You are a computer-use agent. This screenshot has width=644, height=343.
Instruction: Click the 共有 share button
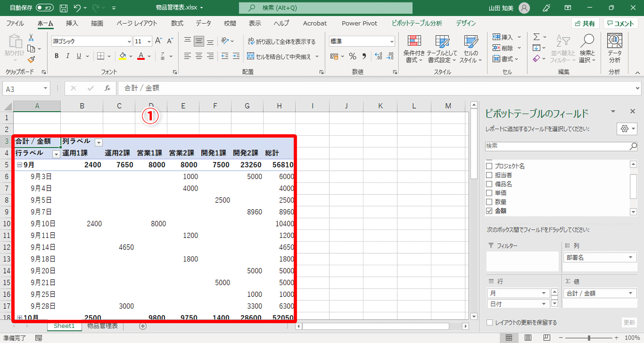coord(585,24)
